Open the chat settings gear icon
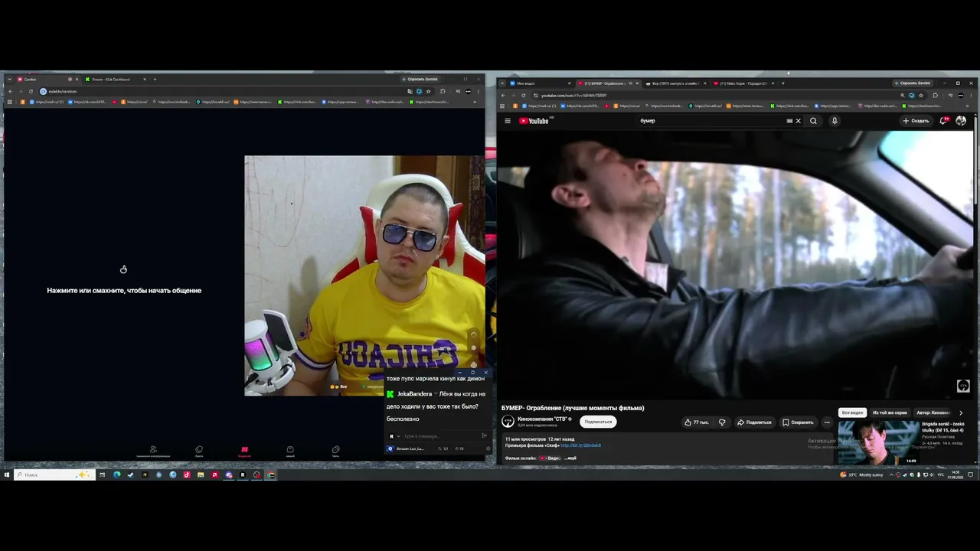Image resolution: width=980 pixels, height=551 pixels. coord(488,448)
